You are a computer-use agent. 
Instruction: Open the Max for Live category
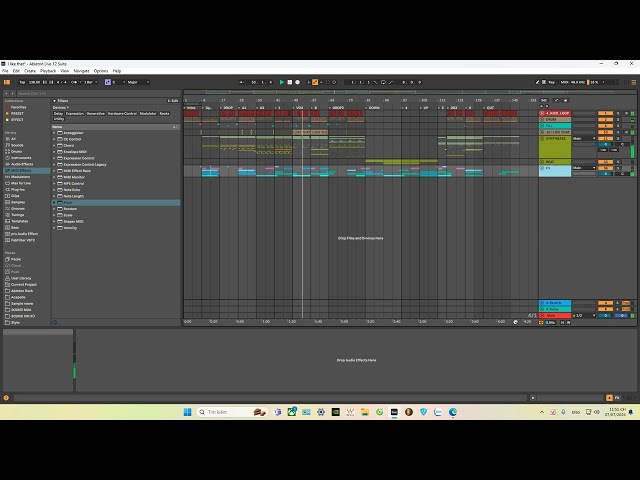coord(20,183)
